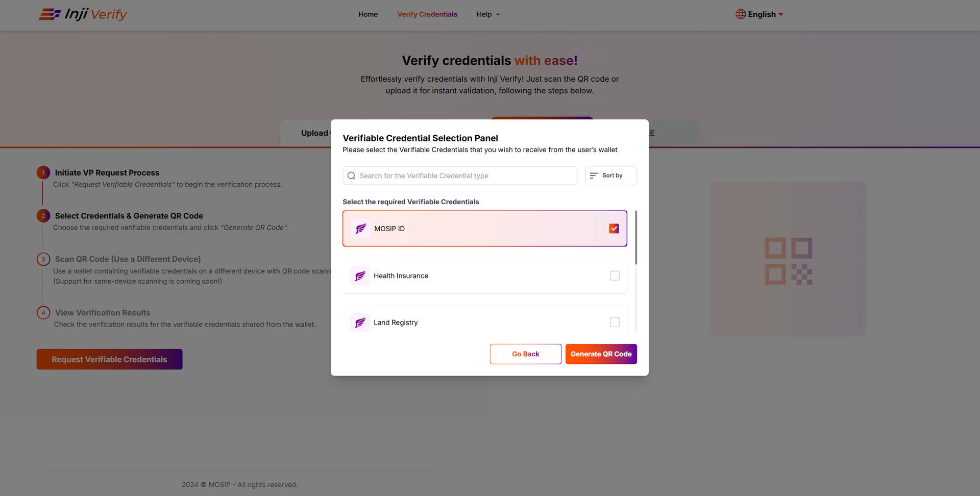This screenshot has width=980, height=496.
Task: Click the globe language icon
Action: (x=740, y=14)
